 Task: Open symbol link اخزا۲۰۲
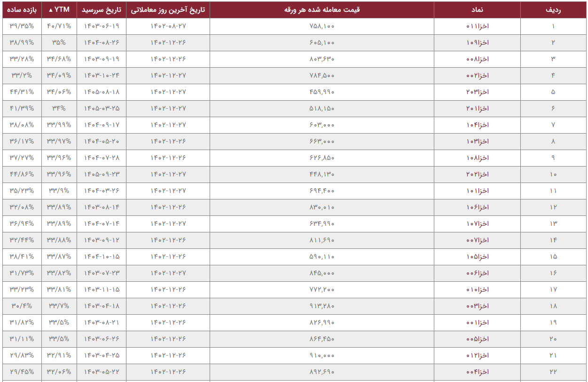[477, 174]
